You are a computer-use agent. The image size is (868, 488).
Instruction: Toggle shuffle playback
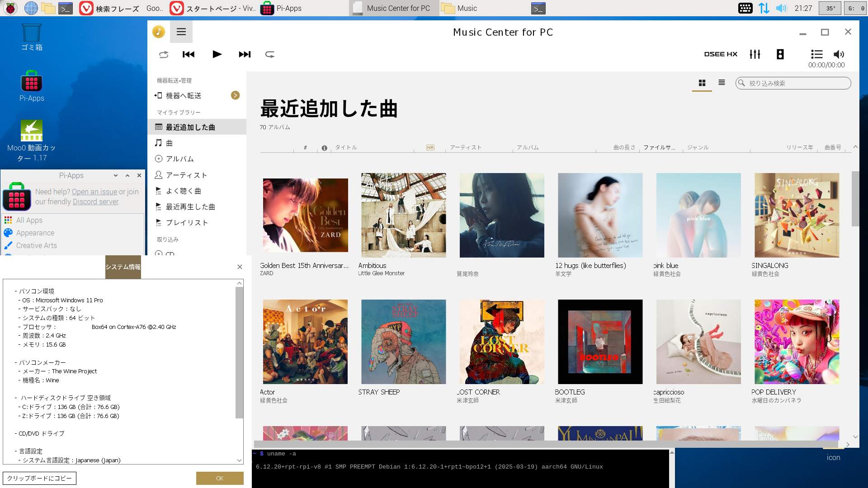(x=164, y=54)
